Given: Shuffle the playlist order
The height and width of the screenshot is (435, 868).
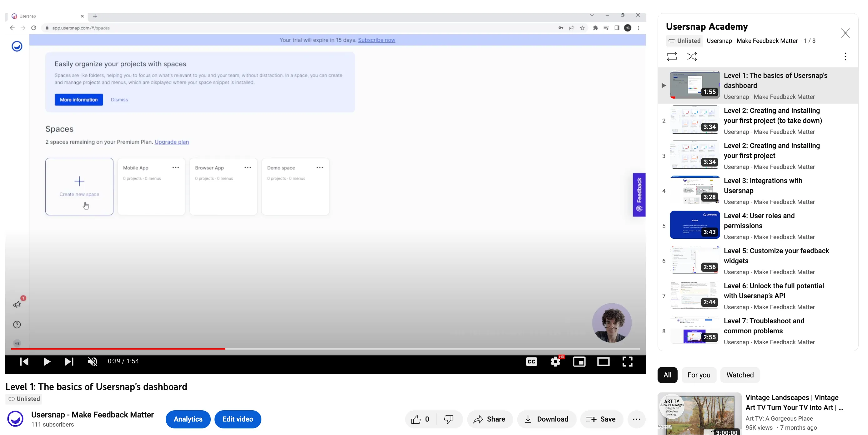Looking at the screenshot, I should tap(692, 56).
